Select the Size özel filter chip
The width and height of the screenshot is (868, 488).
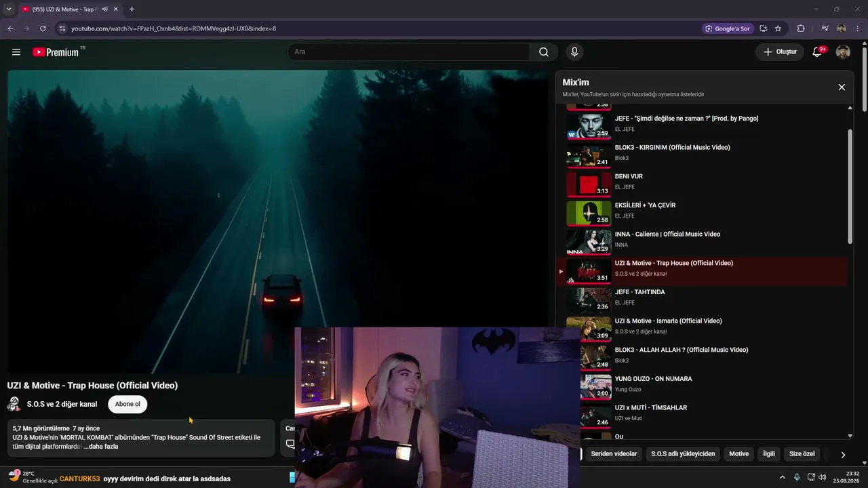tap(802, 454)
